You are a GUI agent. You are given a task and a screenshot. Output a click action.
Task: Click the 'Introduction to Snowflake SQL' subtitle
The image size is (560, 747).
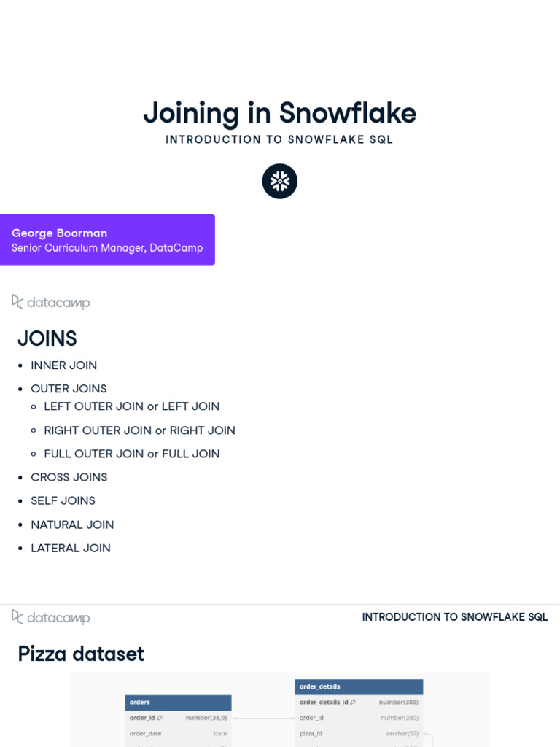coord(280,139)
